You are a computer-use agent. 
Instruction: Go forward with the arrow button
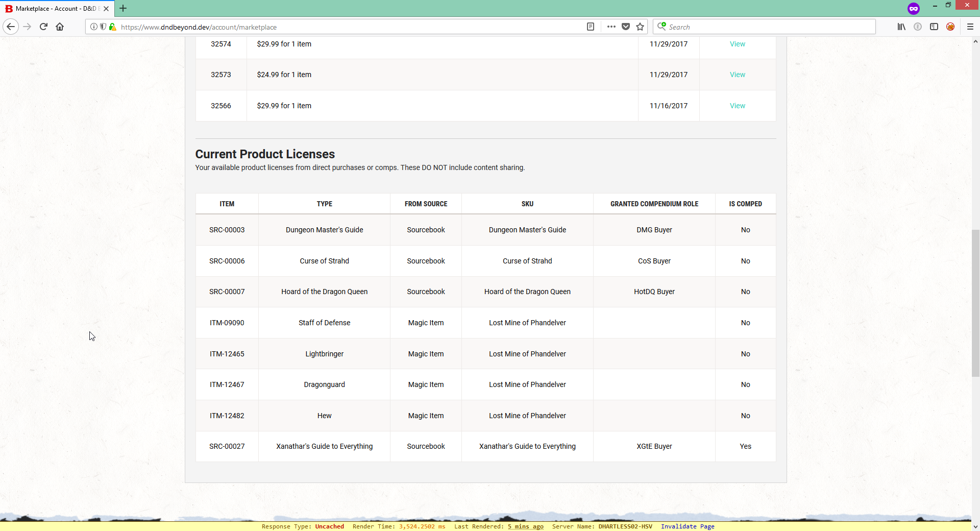click(x=28, y=27)
